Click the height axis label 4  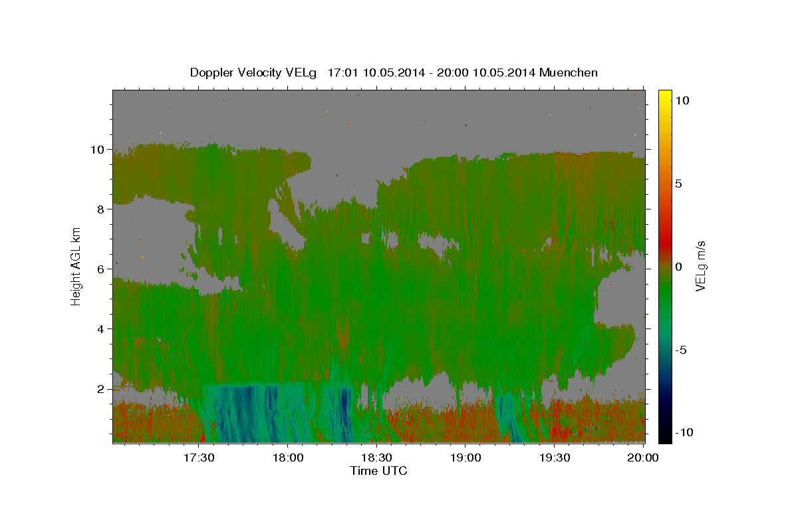pyautogui.click(x=100, y=329)
